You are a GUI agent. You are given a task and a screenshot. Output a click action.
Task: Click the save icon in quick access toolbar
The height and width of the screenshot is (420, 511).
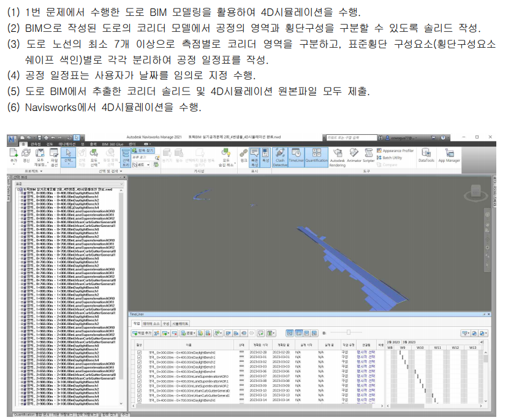pos(39,137)
